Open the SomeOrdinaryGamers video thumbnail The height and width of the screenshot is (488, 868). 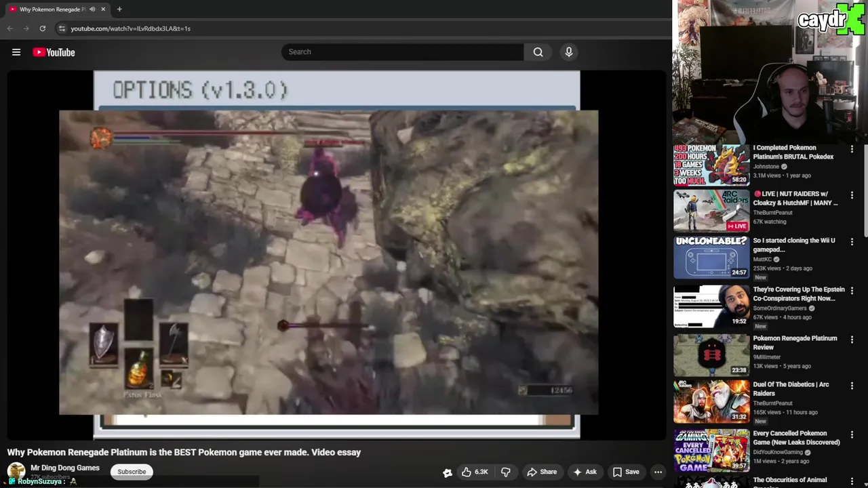point(711,306)
